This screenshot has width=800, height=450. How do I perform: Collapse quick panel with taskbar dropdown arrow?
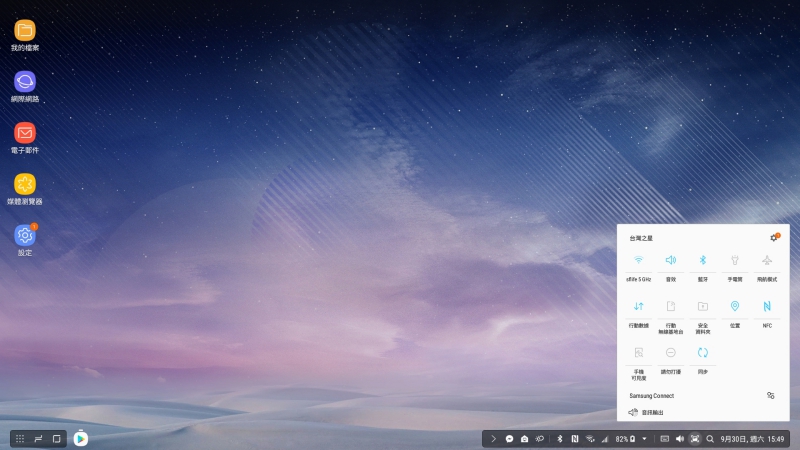tap(644, 439)
